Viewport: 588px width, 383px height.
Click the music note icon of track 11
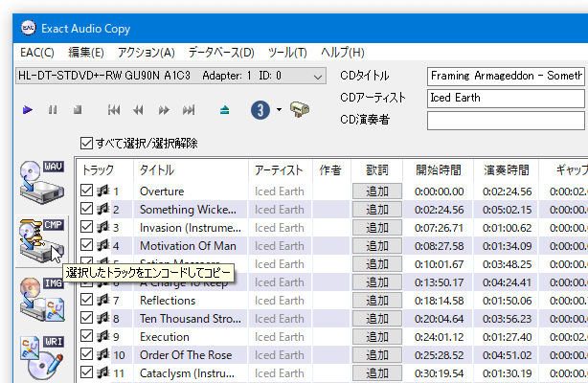[x=102, y=372]
